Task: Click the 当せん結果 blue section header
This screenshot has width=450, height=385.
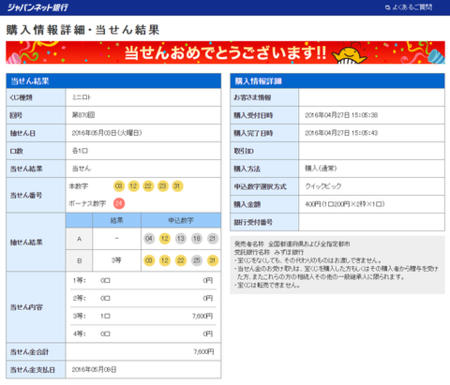Action: (113, 81)
